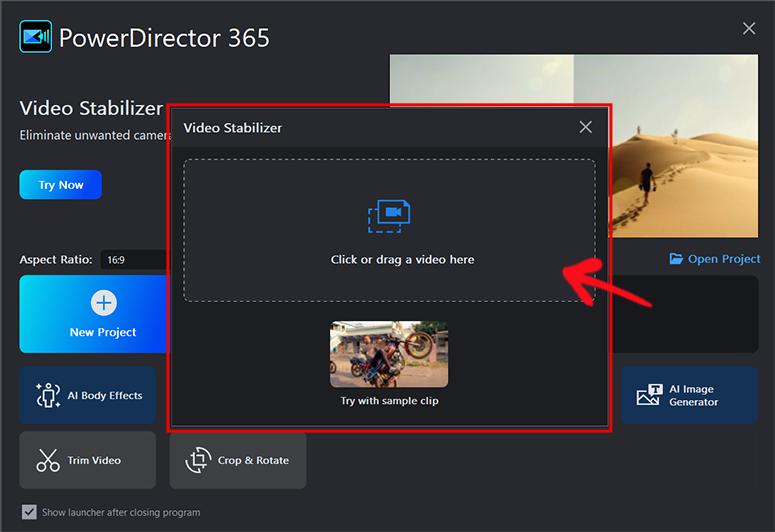Image resolution: width=775 pixels, height=532 pixels.
Task: Click the AI Body Effects figure icon
Action: click(48, 395)
